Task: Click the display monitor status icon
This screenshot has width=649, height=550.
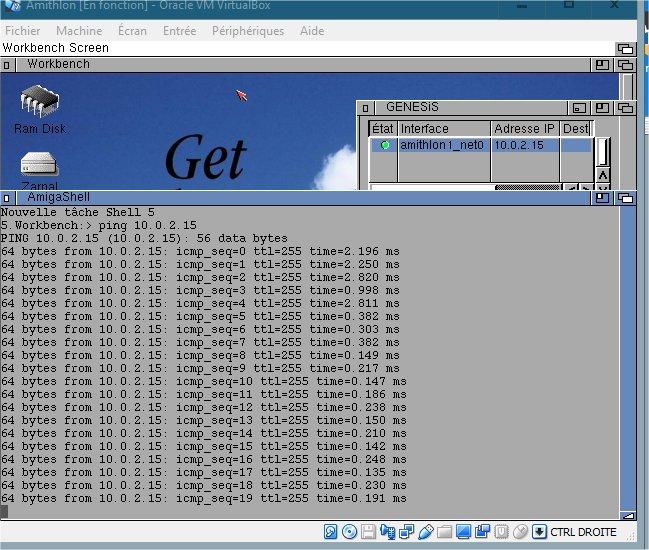Action: (463, 532)
